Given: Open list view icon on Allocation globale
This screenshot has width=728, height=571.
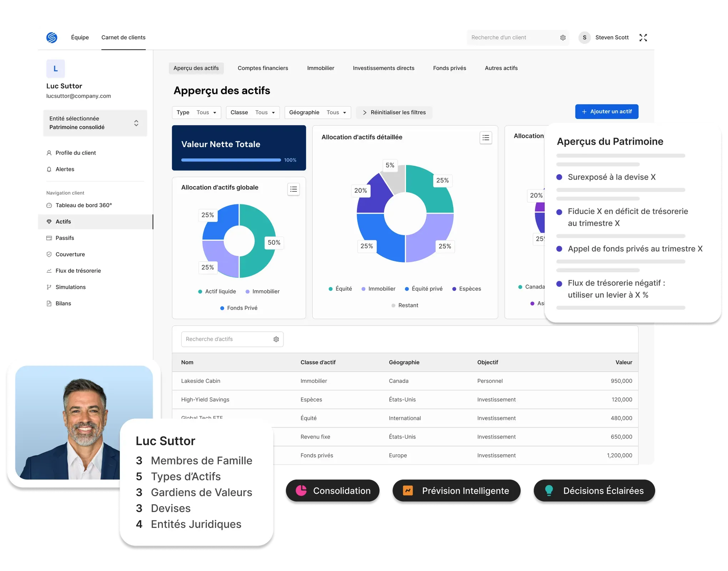Looking at the screenshot, I should coord(293,189).
